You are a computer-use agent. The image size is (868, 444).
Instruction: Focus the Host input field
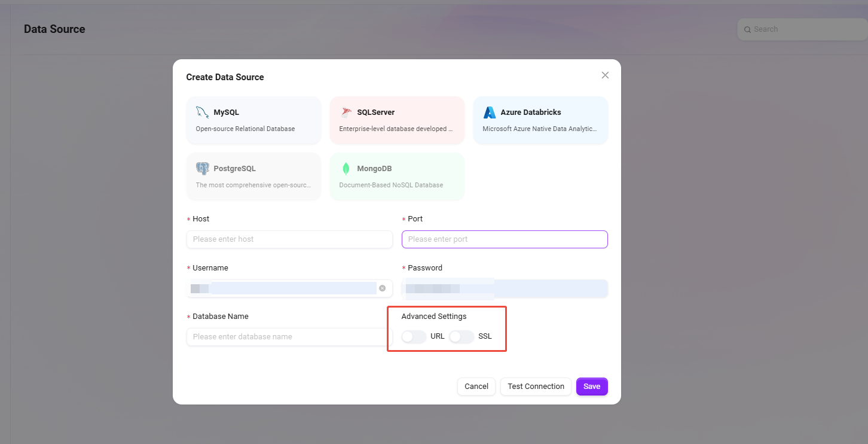[x=289, y=239]
